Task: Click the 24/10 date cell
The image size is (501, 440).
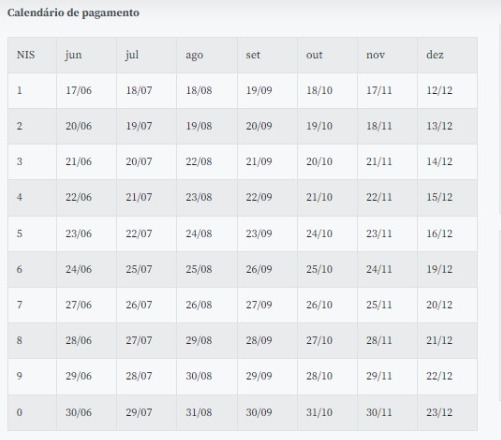Action: pos(327,233)
